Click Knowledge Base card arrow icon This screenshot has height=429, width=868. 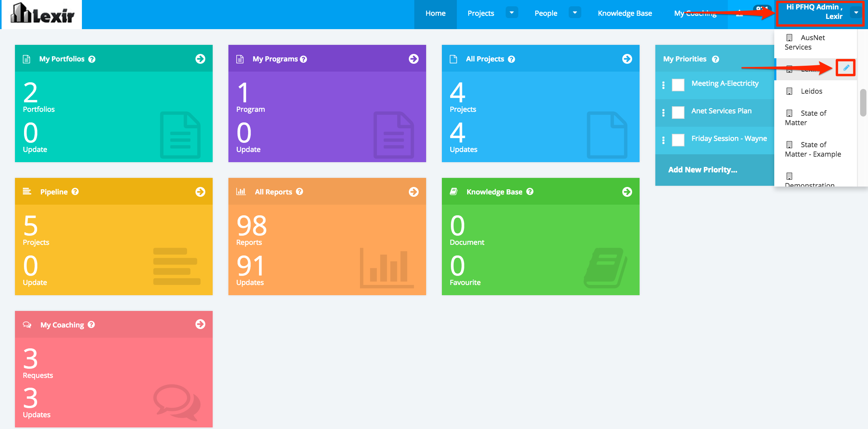point(627,192)
